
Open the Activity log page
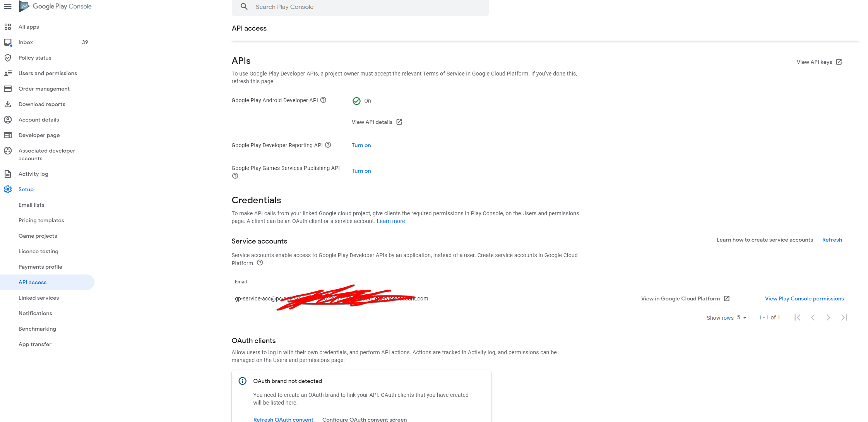(33, 174)
